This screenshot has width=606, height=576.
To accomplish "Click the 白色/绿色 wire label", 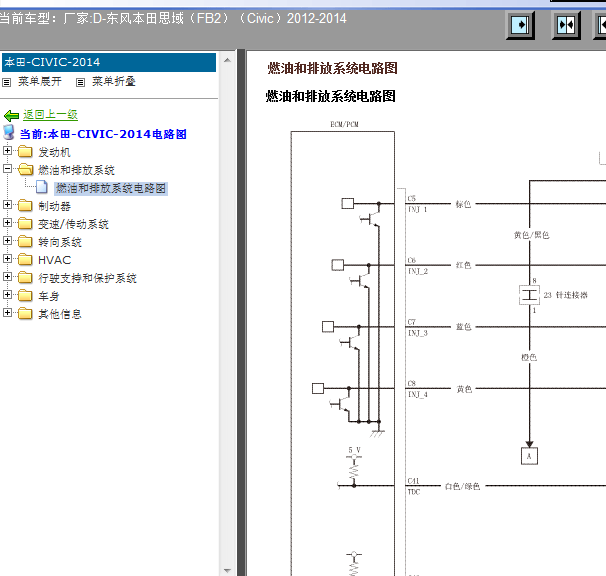I will [x=462, y=486].
